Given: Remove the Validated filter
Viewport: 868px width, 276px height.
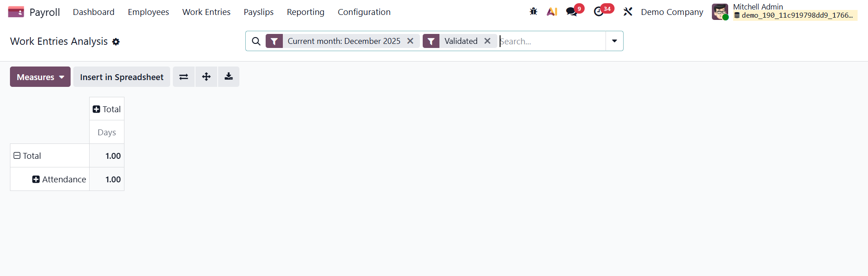Looking at the screenshot, I should tap(487, 41).
